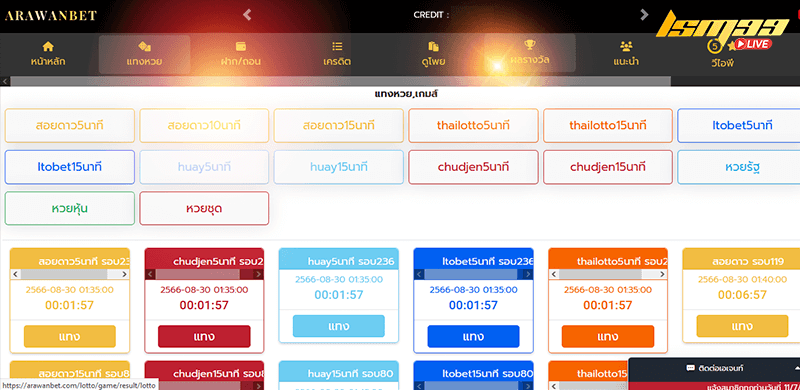
Task: Go to the home icon หน้าหลัก
Action: coord(47,54)
